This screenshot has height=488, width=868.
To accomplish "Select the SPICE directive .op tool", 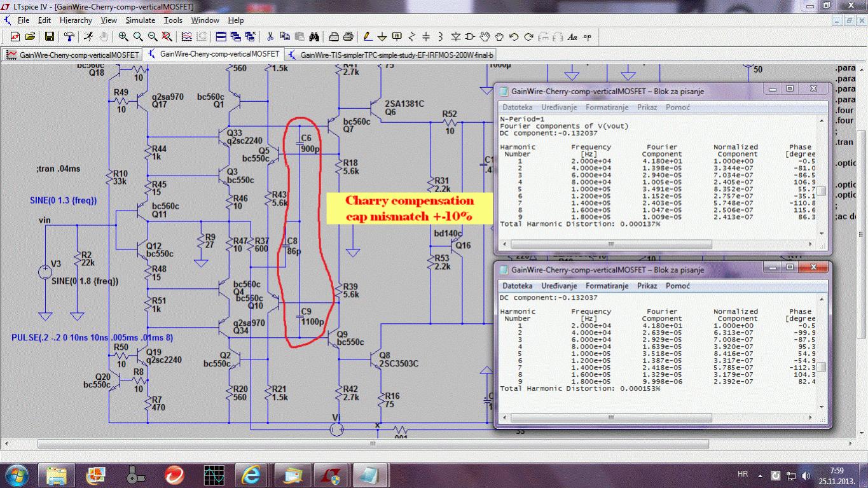I will pos(587,37).
